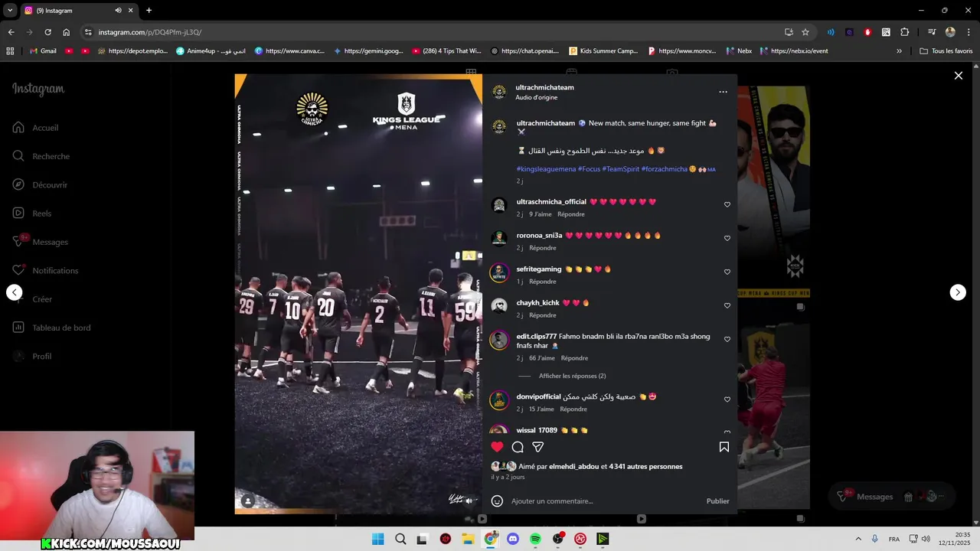
Task: Open Messages in Instagram sidebar
Action: pos(50,242)
